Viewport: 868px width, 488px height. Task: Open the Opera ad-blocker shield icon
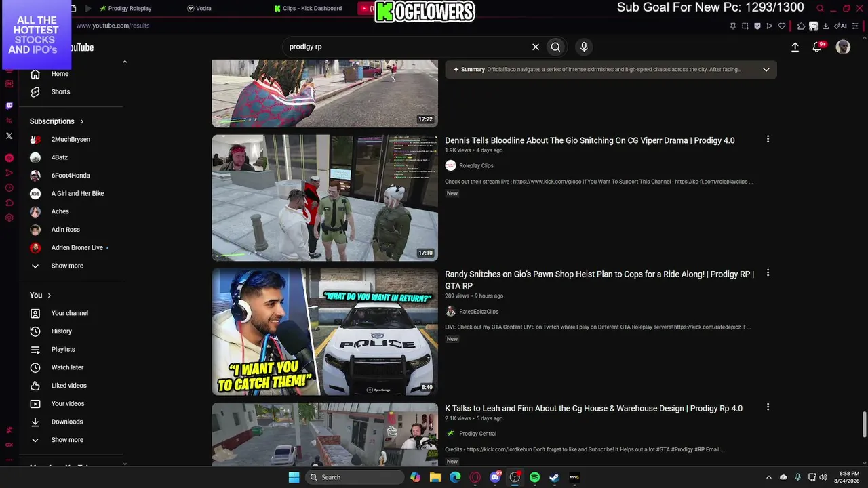pos(757,26)
